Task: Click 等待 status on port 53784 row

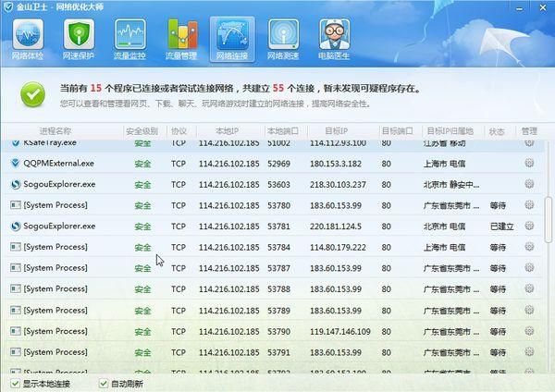Action: coord(498,247)
